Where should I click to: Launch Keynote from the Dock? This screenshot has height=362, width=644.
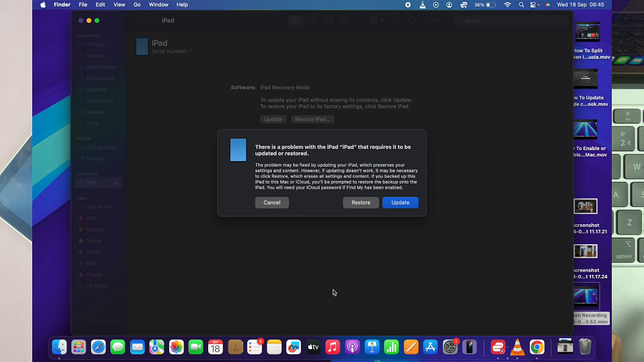372,347
